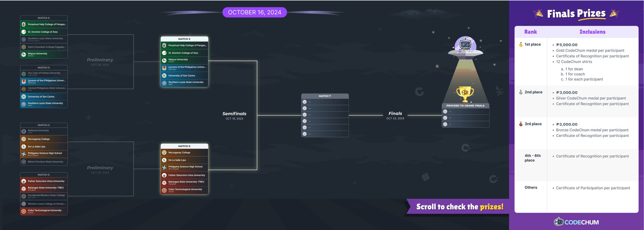Click the party popper left of Finals Prizes
Image resolution: width=644 pixels, height=230 pixels.
click(538, 14)
